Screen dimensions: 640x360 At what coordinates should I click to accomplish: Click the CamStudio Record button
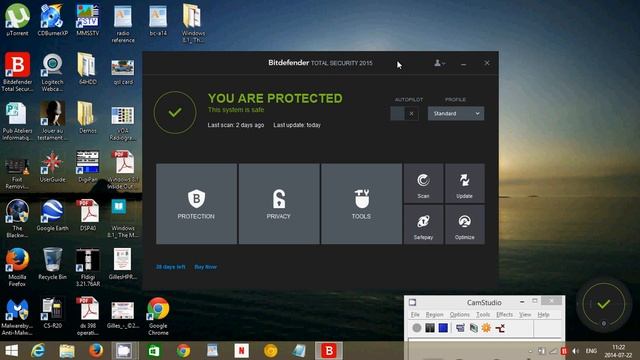(x=417, y=328)
